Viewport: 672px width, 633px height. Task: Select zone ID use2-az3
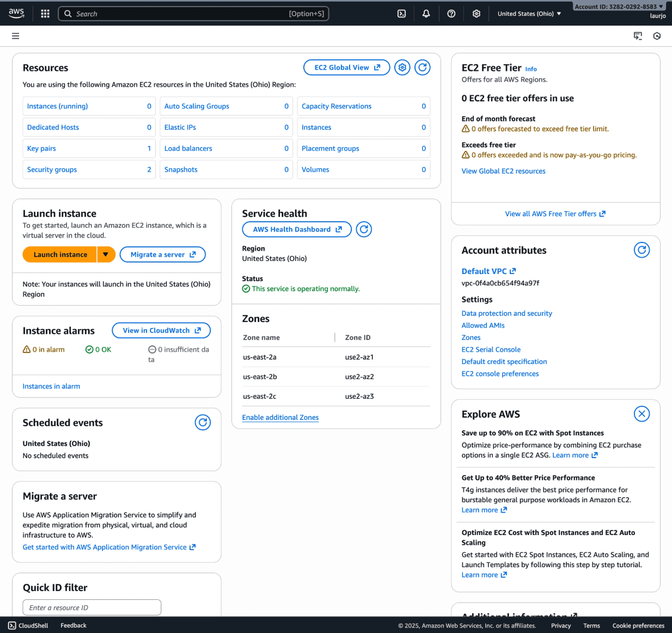click(x=359, y=397)
